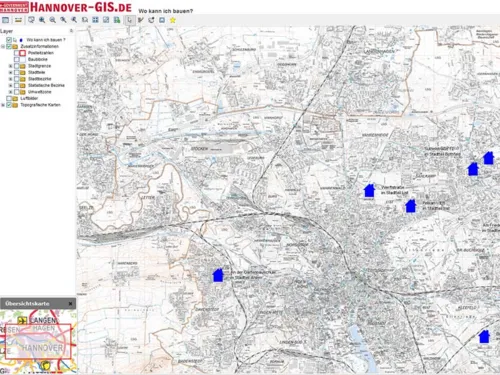Activate the highlighted pointer select tool
This screenshot has height=375, width=500.
130,20
